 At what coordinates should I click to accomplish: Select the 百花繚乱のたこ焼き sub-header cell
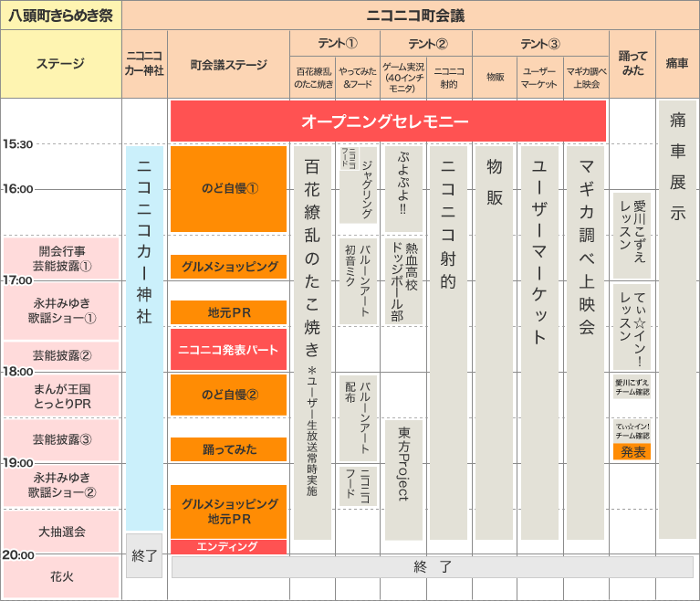coord(313,78)
